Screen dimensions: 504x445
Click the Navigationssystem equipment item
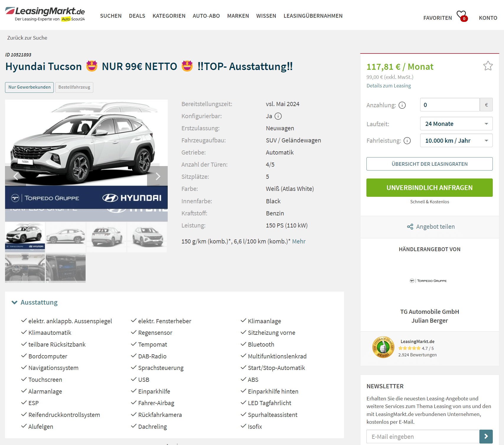(x=53, y=368)
